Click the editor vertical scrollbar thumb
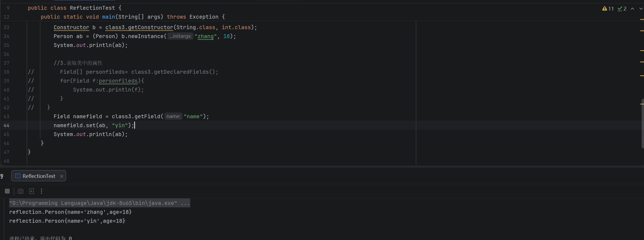Image resolution: width=644 pixels, height=240 pixels. pyautogui.click(x=642, y=124)
